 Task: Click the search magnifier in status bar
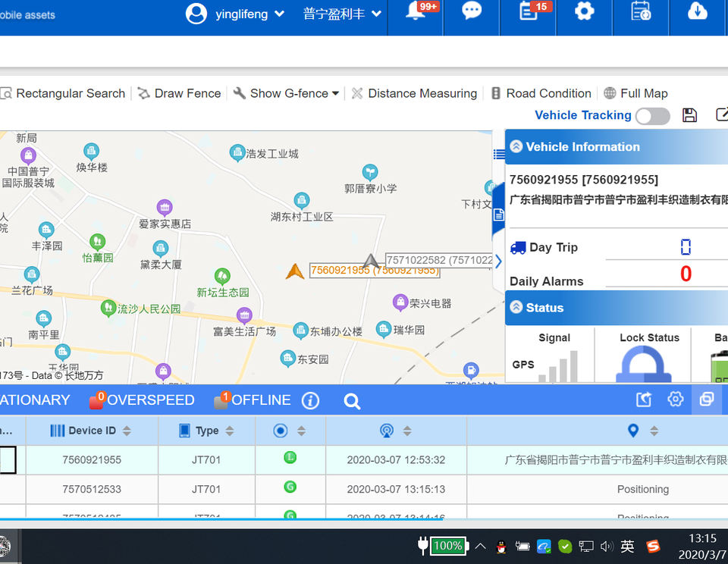(352, 401)
